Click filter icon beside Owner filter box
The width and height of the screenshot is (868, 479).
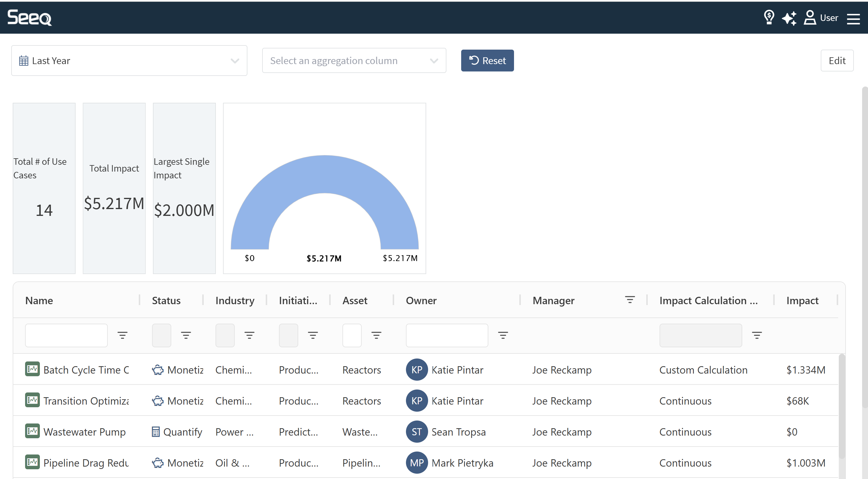click(x=503, y=335)
